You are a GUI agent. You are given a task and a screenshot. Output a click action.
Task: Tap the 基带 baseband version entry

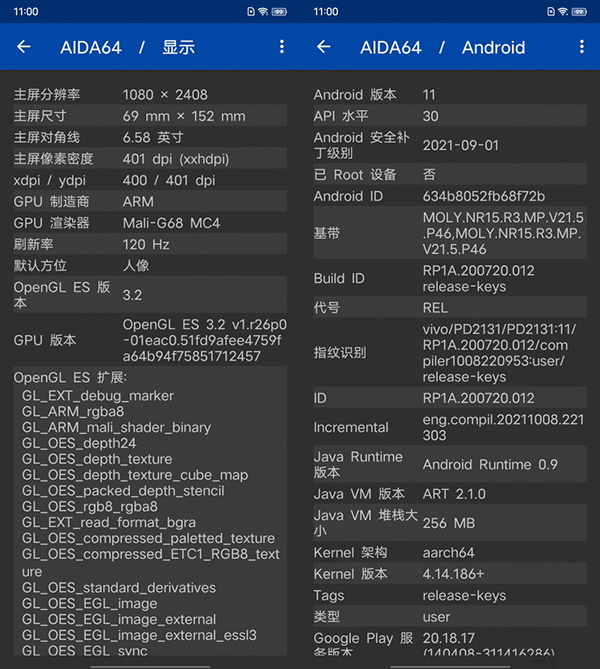tap(449, 233)
